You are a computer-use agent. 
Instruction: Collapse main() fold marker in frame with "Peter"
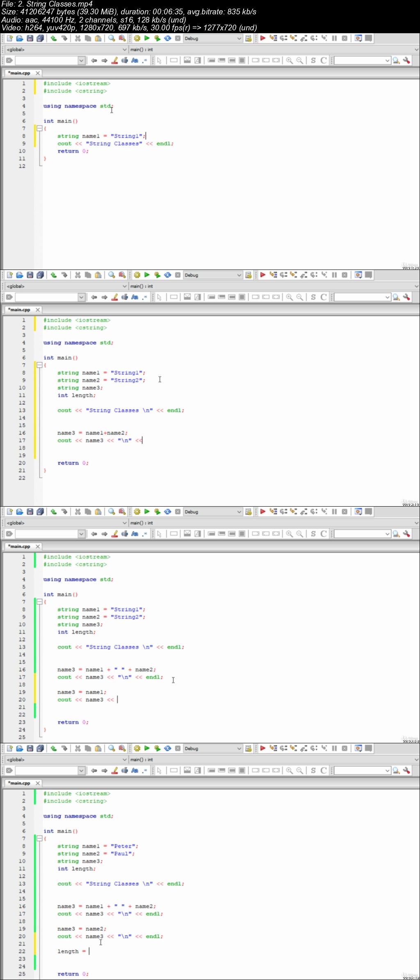[x=39, y=838]
